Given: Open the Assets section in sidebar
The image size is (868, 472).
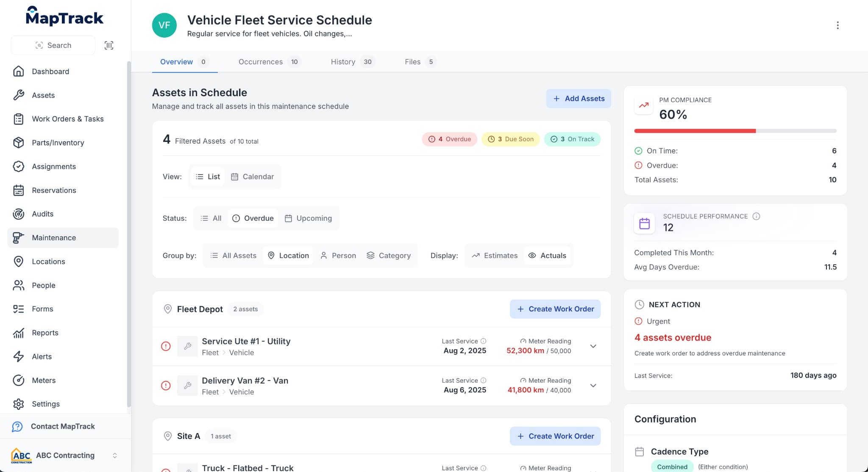Looking at the screenshot, I should tap(43, 95).
